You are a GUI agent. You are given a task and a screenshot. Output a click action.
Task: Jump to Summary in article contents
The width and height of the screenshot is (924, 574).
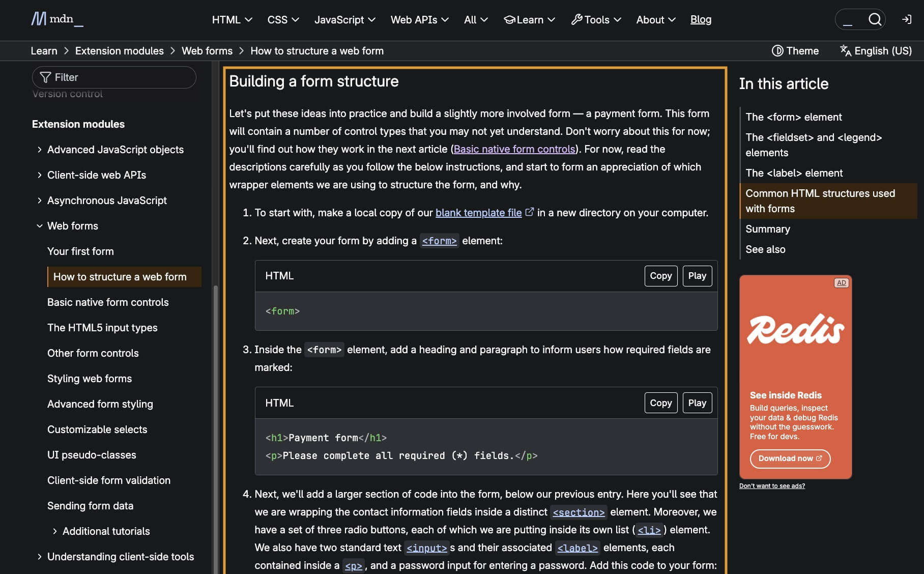click(767, 229)
